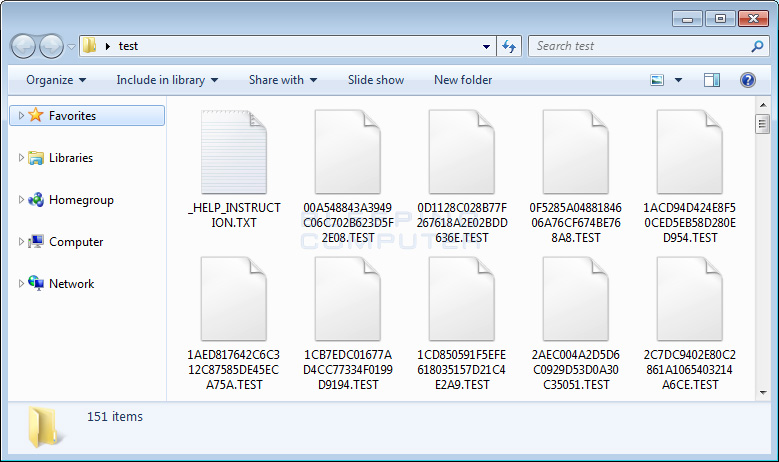Image resolution: width=779 pixels, height=462 pixels.
Task: Select file icon 0D1128C028B77F...636E.TEST
Action: (x=462, y=152)
